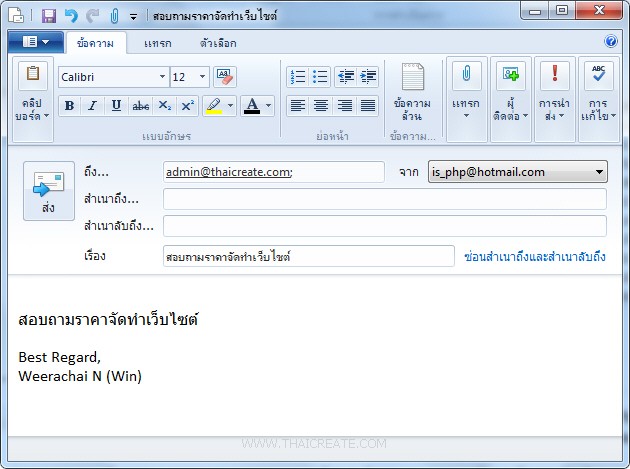Screen dimensions: 630x469
Task: Open the quick access toolbar customize arrow
Action: point(133,17)
